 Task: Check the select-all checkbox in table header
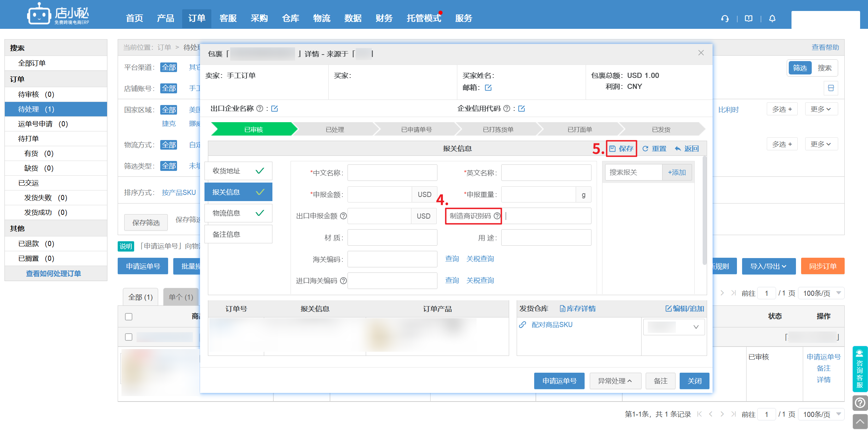click(129, 317)
